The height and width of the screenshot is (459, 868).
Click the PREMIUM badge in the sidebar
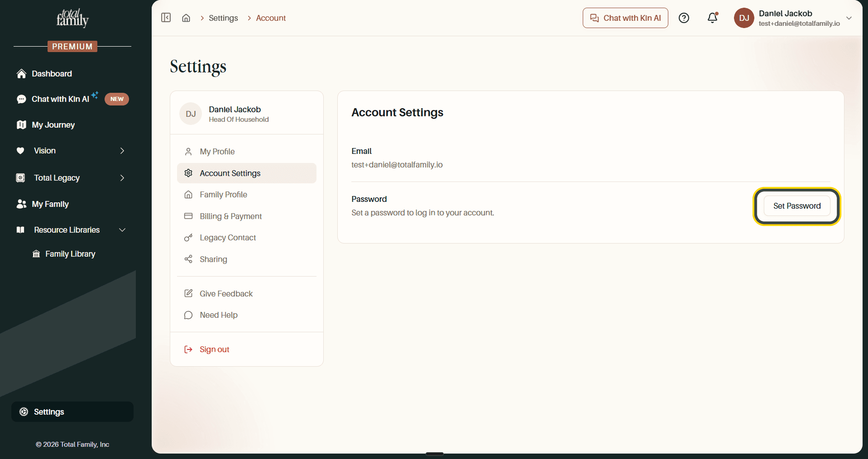(72, 46)
